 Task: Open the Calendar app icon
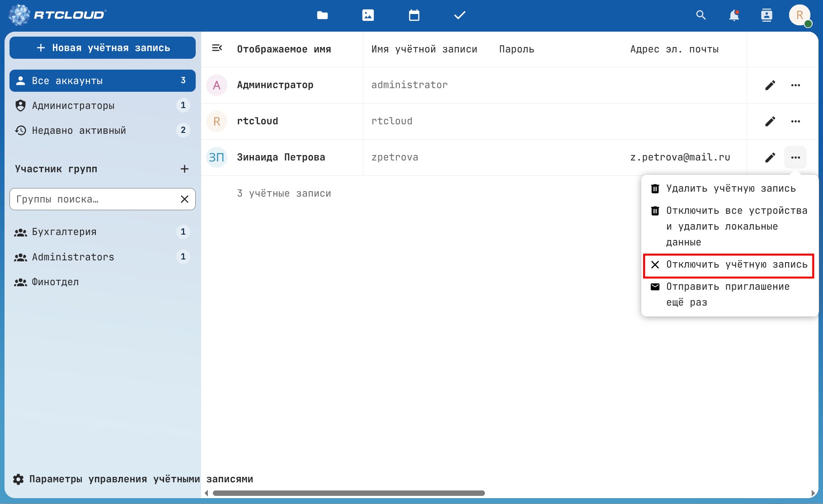tap(414, 15)
